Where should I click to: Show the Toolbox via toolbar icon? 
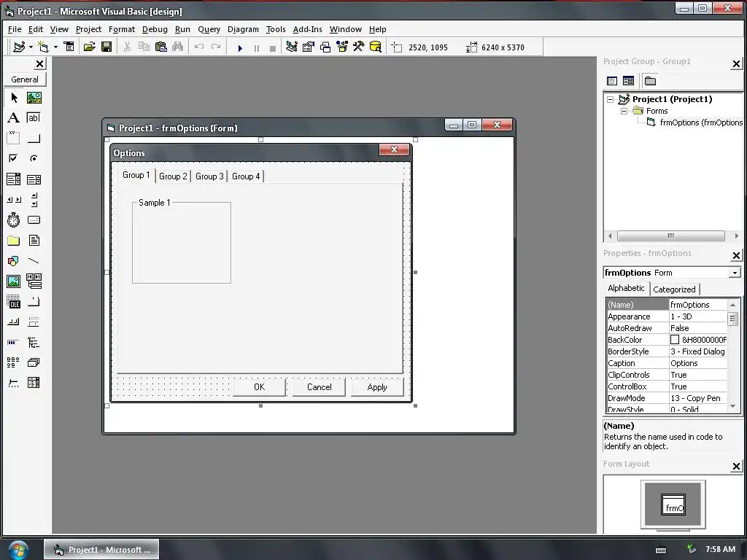(359, 47)
